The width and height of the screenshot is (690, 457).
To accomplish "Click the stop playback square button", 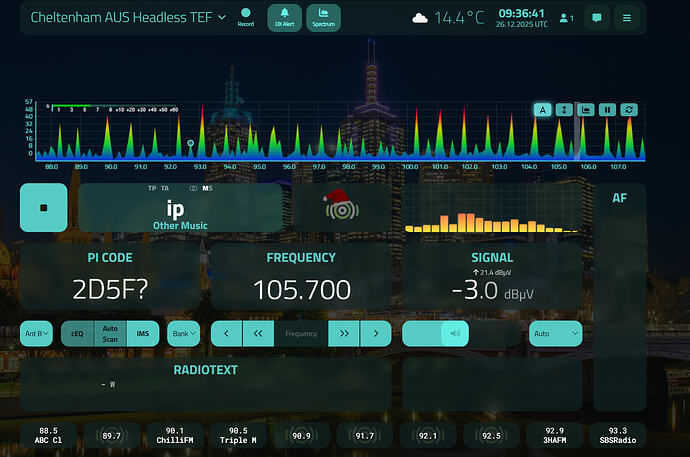I will 43,207.
